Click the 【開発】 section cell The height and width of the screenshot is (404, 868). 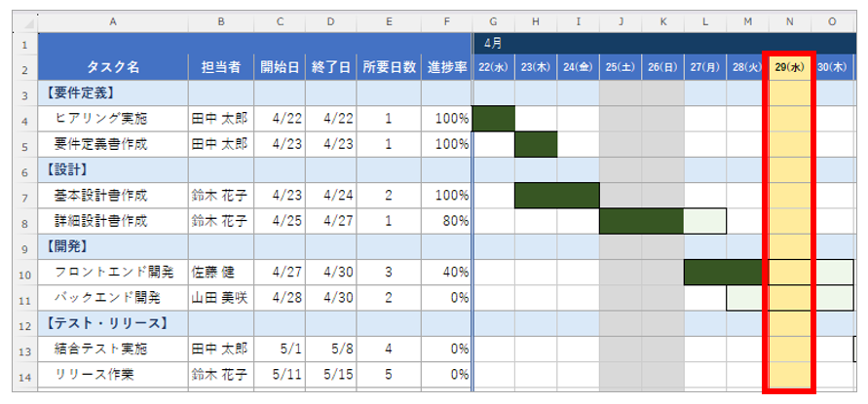pos(113,247)
